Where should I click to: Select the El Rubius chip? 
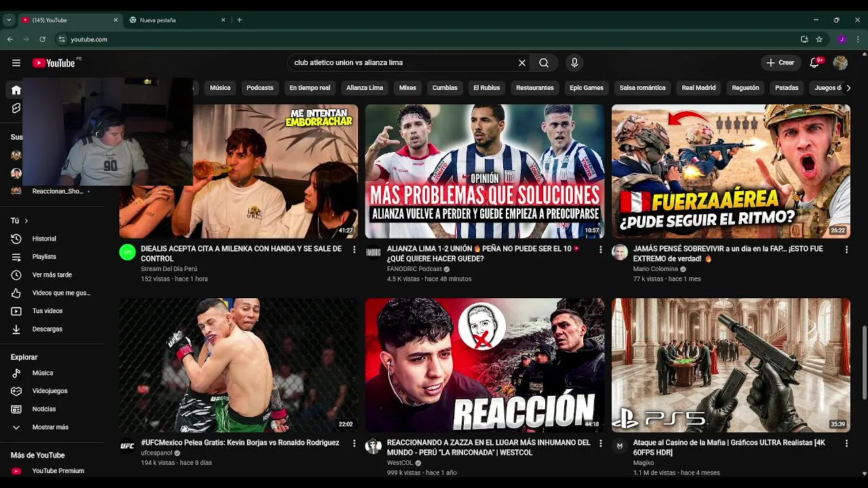(487, 88)
